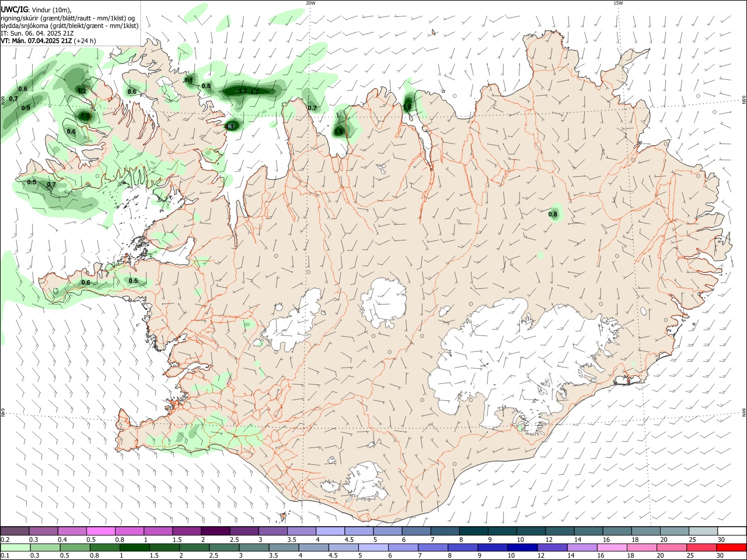The height and width of the screenshot is (560, 747).
Task: Click the 0.7 value beside the 0.9 label
Action: tap(13, 99)
